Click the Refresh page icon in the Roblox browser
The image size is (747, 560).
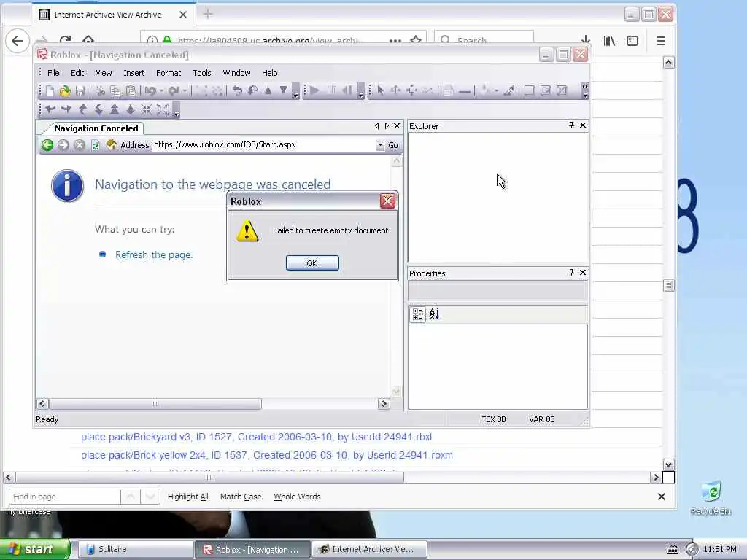tap(96, 145)
